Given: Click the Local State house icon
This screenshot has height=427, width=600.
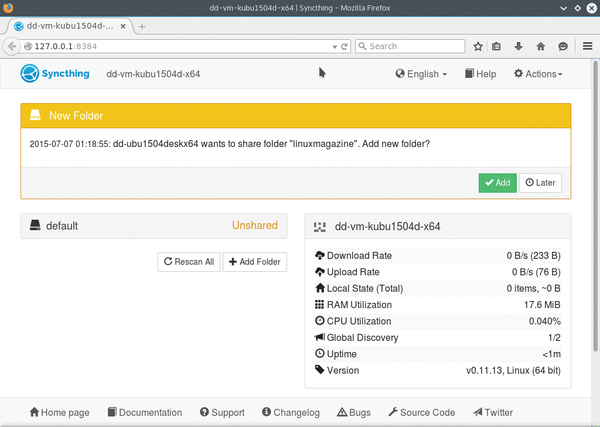Looking at the screenshot, I should [320, 288].
